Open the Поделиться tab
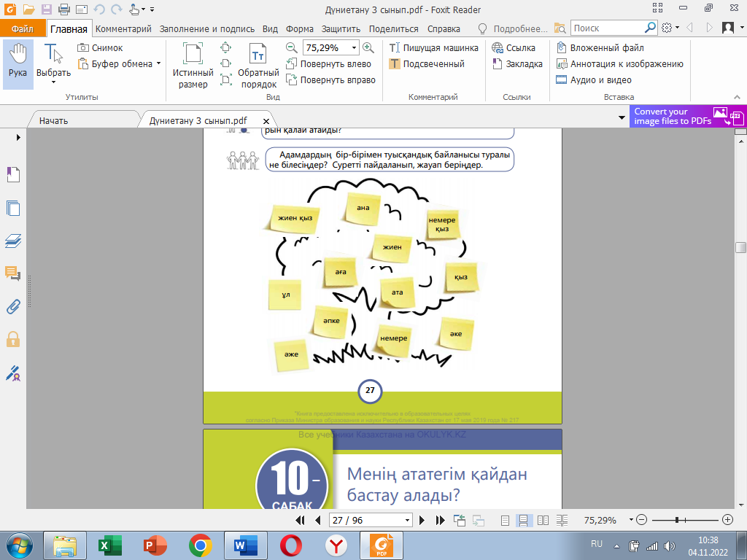 393,28
